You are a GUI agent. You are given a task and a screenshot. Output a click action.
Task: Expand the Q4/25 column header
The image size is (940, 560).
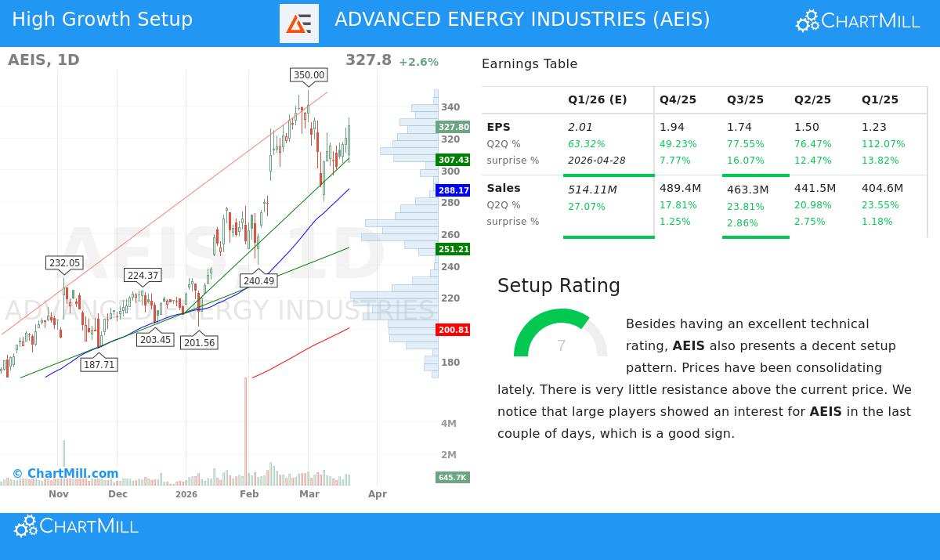[x=678, y=99]
